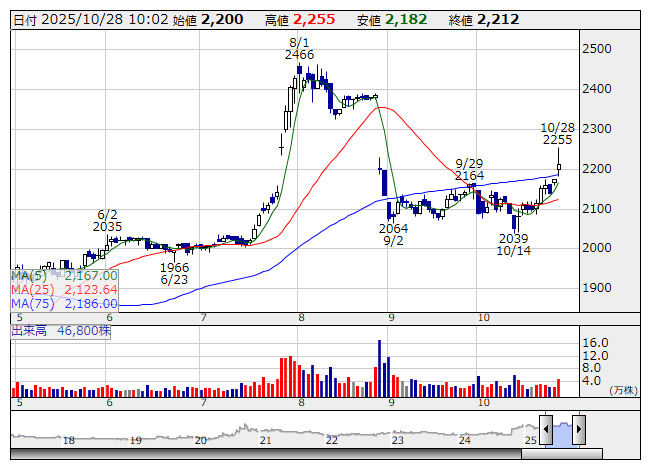Click the 9/29 2164 high label
This screenshot has width=653, height=470.
[x=469, y=169]
